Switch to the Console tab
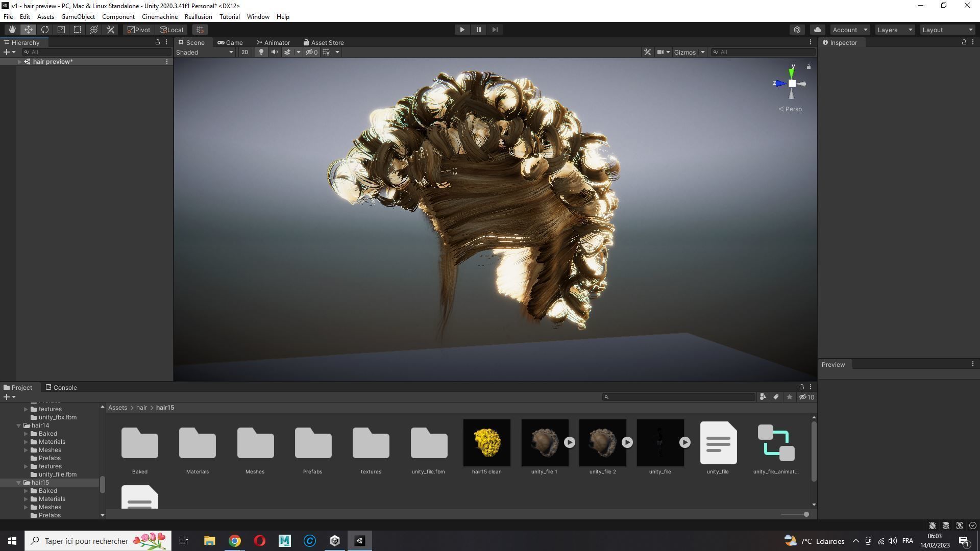 click(x=61, y=388)
